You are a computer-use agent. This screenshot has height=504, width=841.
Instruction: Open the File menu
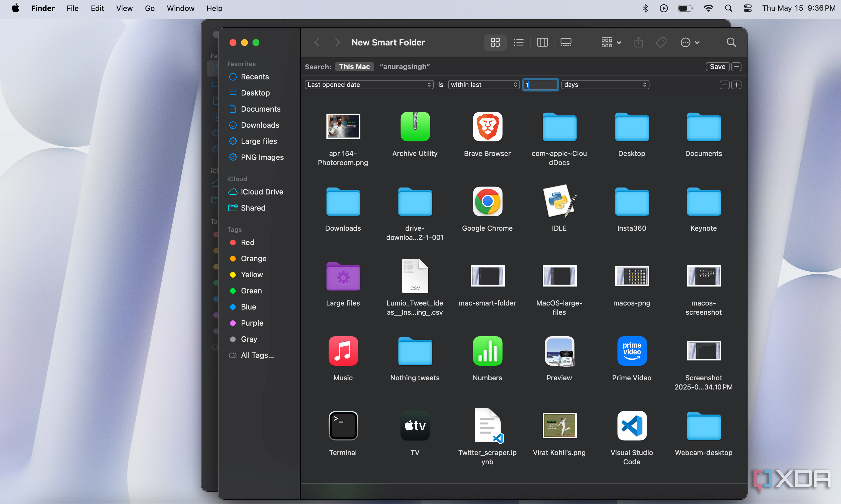point(72,8)
